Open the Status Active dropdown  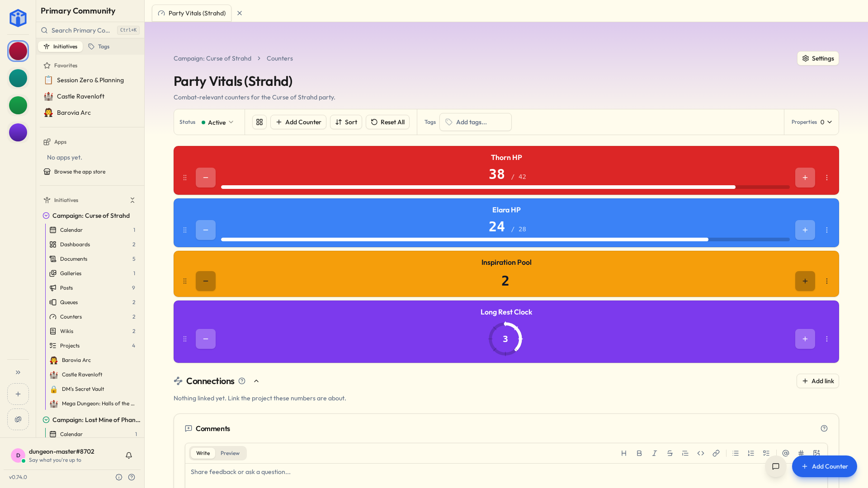pyautogui.click(x=217, y=122)
